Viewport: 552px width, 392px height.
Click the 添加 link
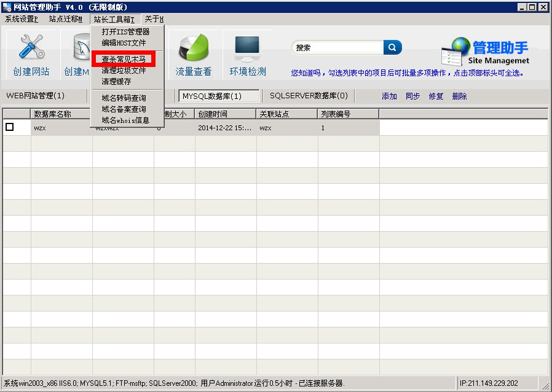click(x=389, y=96)
